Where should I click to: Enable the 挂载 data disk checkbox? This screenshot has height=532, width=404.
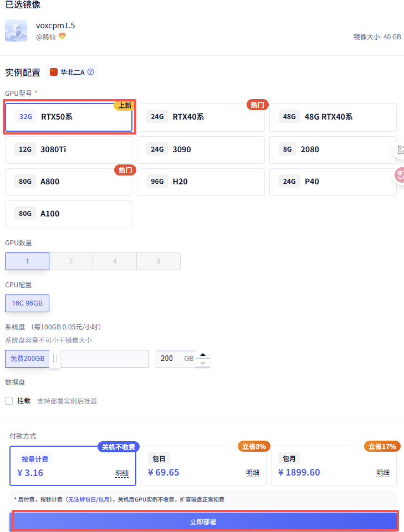(9, 401)
